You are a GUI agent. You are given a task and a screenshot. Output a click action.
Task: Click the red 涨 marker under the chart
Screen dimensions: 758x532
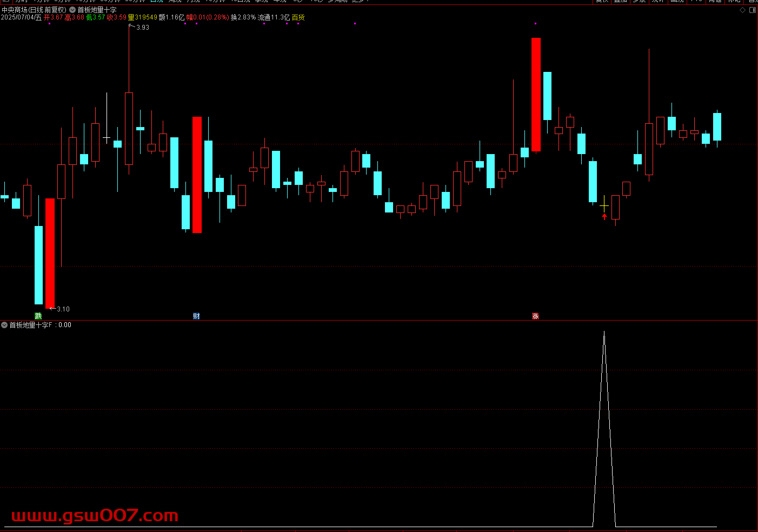[x=535, y=316]
